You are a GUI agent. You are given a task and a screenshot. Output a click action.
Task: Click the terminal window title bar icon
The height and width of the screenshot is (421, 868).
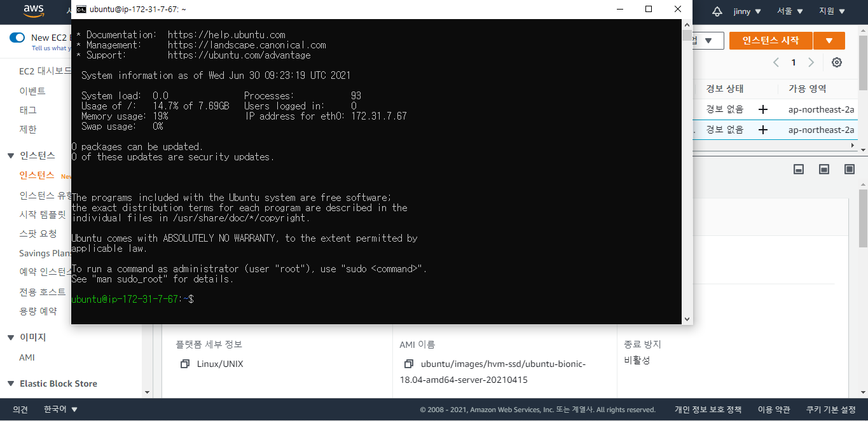(81, 9)
